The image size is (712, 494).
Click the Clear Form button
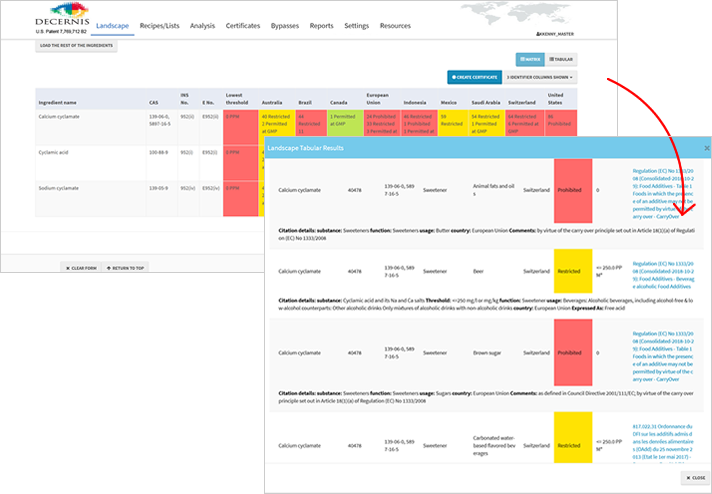point(81,268)
